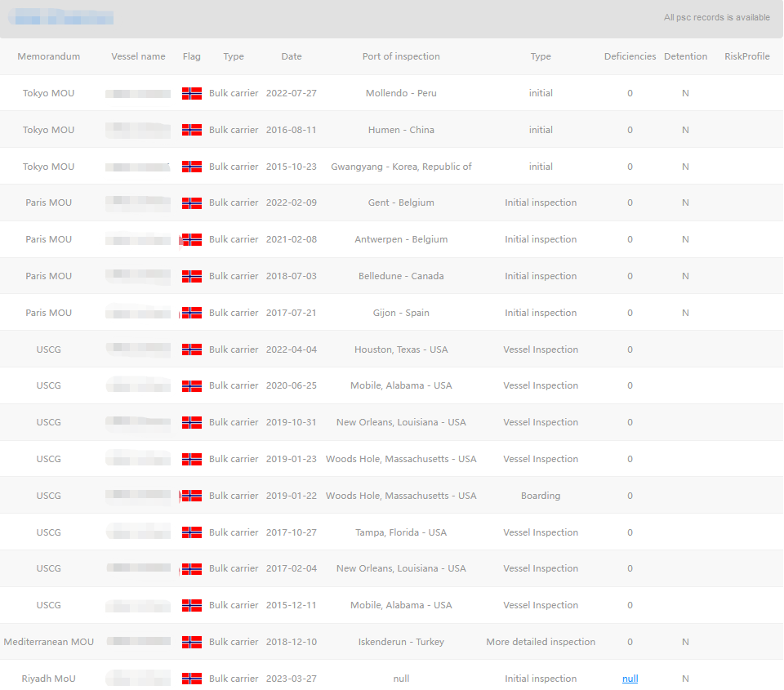Viewport: 784px width, 690px height.
Task: Click the date 2022-04-04
Action: 292,349
